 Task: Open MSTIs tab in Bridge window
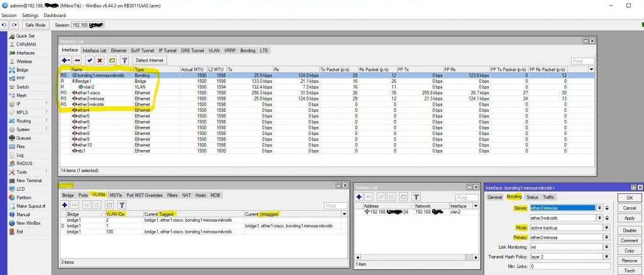[x=116, y=195]
